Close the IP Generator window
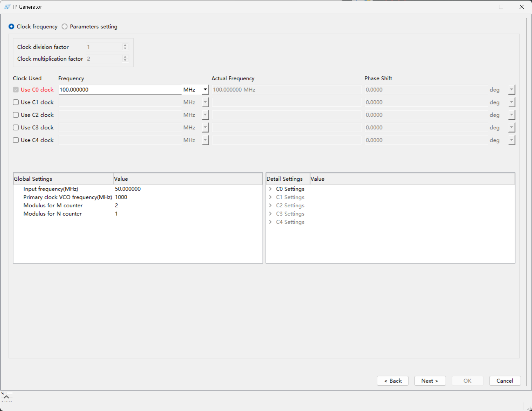The image size is (532, 411). [x=522, y=7]
